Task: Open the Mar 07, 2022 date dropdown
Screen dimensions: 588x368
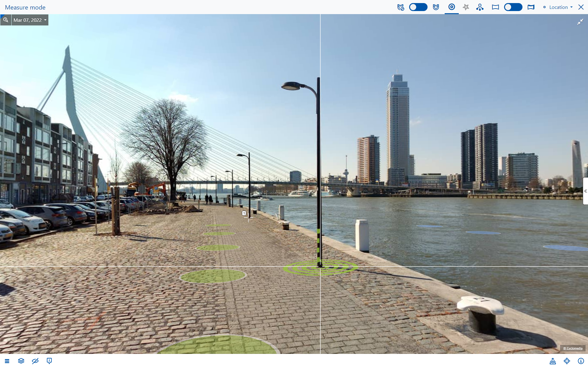Action: click(x=30, y=20)
